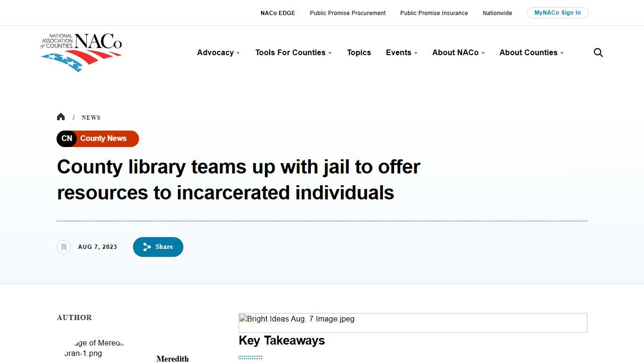This screenshot has height=362, width=644.
Task: Sign in via MyNACo
Action: click(x=558, y=12)
